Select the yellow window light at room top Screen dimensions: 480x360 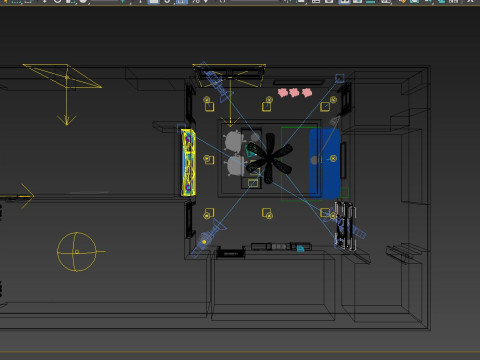coord(229,75)
